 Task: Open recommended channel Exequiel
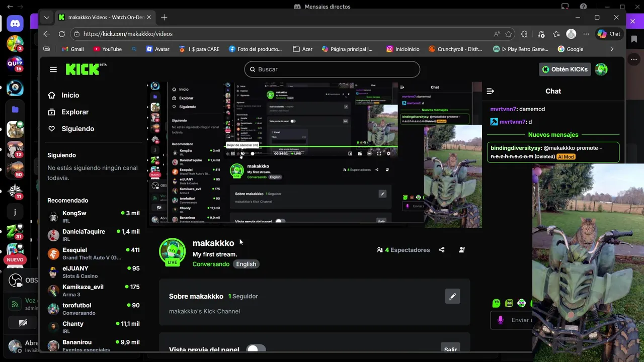[94, 253]
